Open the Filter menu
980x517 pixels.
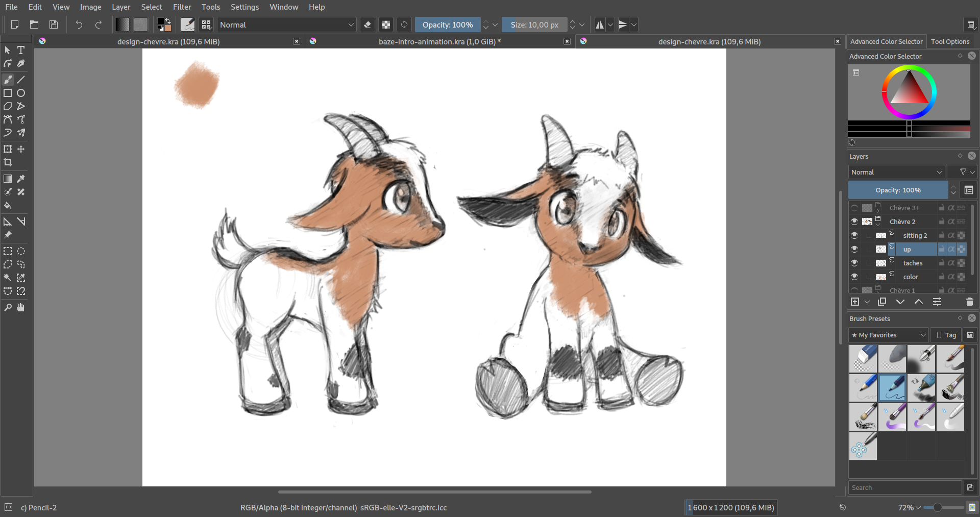(182, 7)
